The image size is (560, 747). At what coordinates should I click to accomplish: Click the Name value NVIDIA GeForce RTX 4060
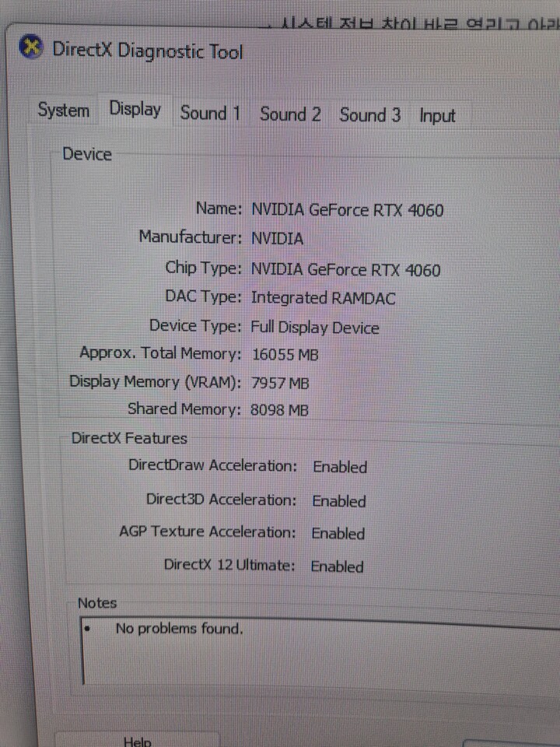pos(347,209)
